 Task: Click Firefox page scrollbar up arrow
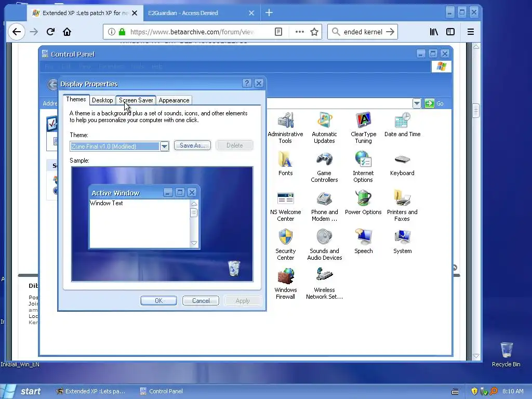click(x=476, y=46)
